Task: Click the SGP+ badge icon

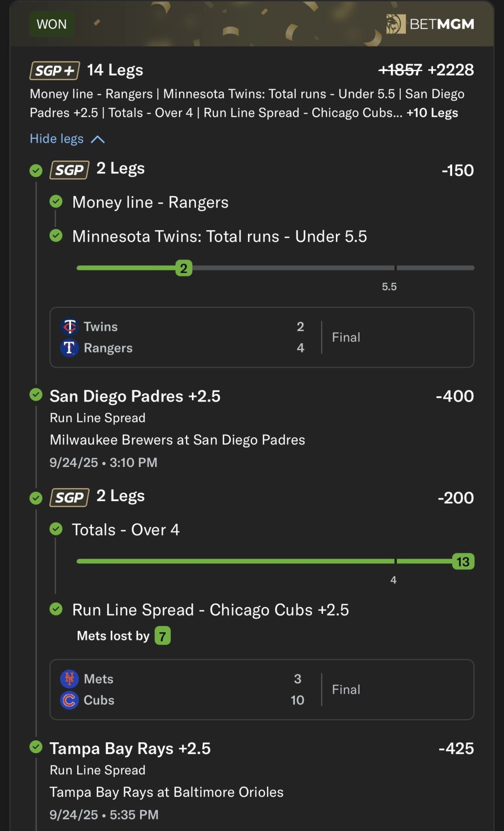Action: [x=55, y=71]
